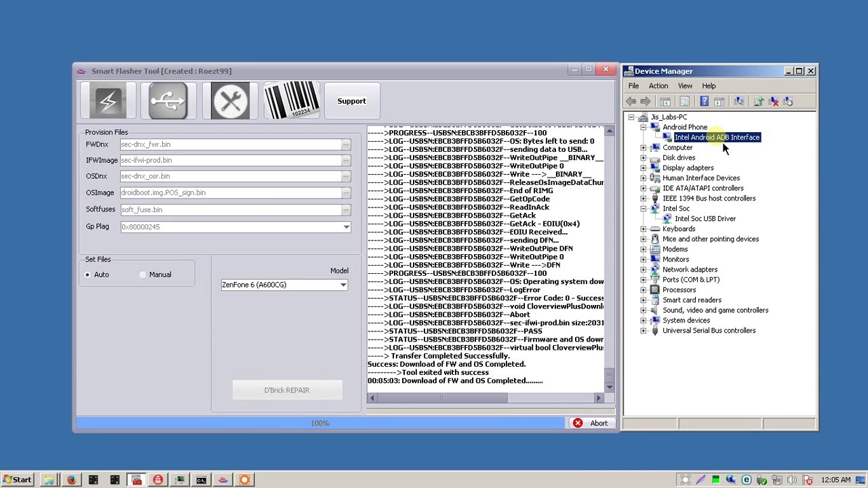
Task: Click the Disable device down-arrow icon
Action: point(788,102)
